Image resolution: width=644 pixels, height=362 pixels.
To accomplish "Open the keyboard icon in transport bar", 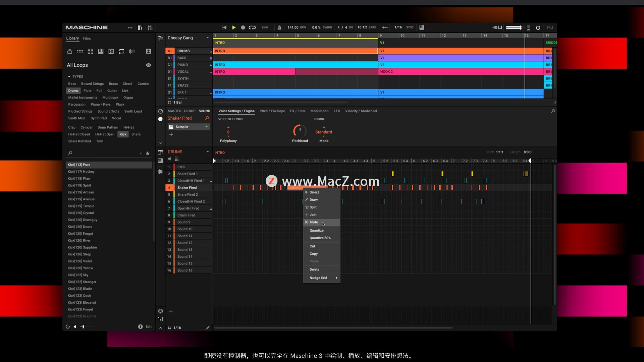I will (x=422, y=27).
